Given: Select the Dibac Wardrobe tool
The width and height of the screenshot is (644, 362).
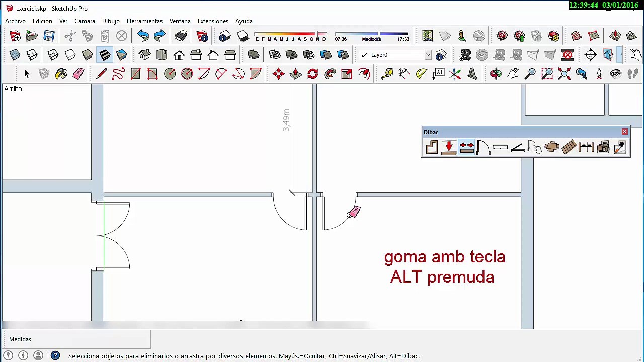Looking at the screenshot, I should pyautogui.click(x=518, y=147).
